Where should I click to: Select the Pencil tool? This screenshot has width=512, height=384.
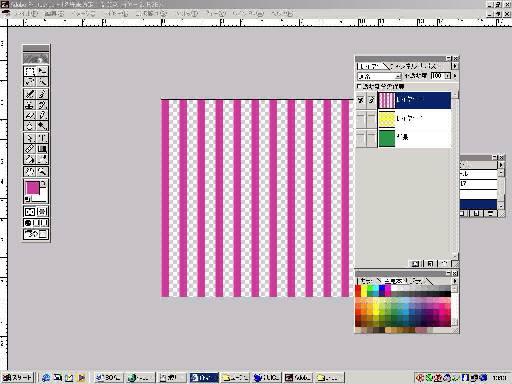click(42, 115)
